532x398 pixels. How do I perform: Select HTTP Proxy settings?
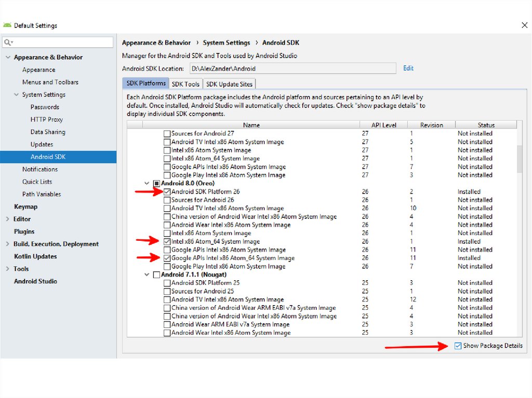click(x=46, y=119)
